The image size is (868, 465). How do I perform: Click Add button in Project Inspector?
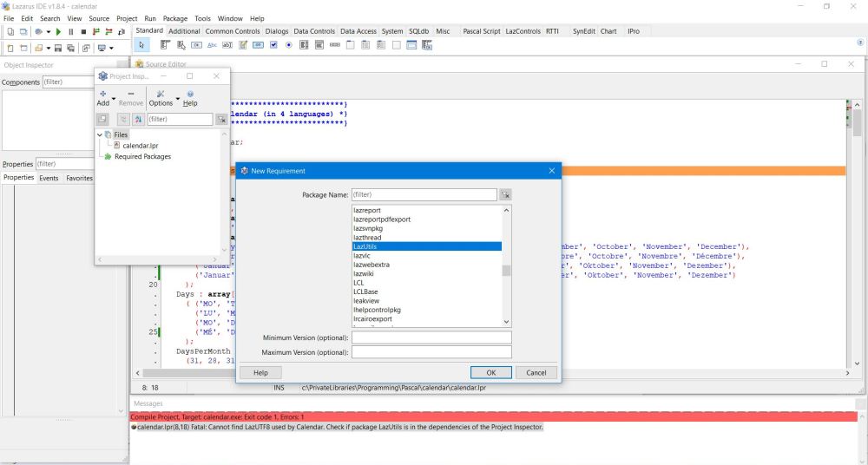tap(103, 99)
